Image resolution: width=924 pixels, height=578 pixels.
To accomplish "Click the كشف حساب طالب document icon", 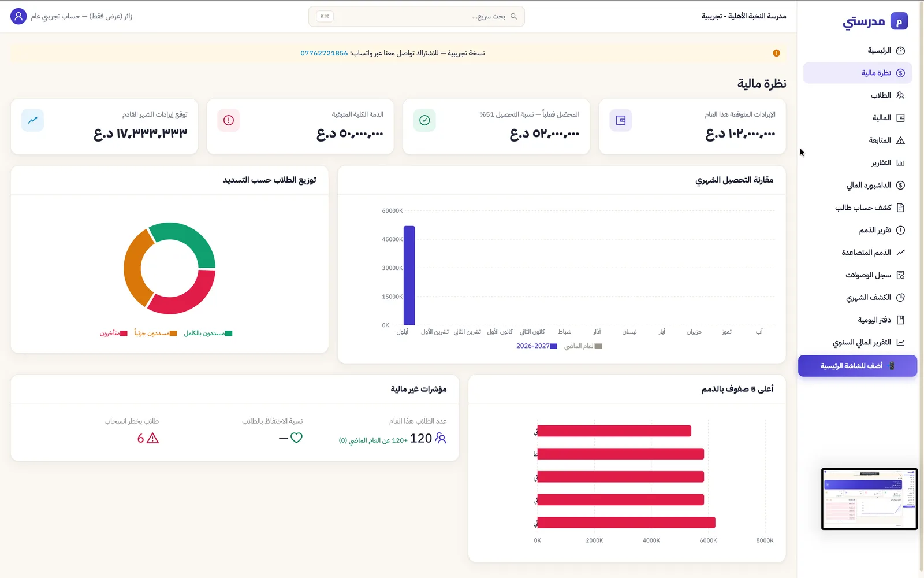I will pos(900,208).
